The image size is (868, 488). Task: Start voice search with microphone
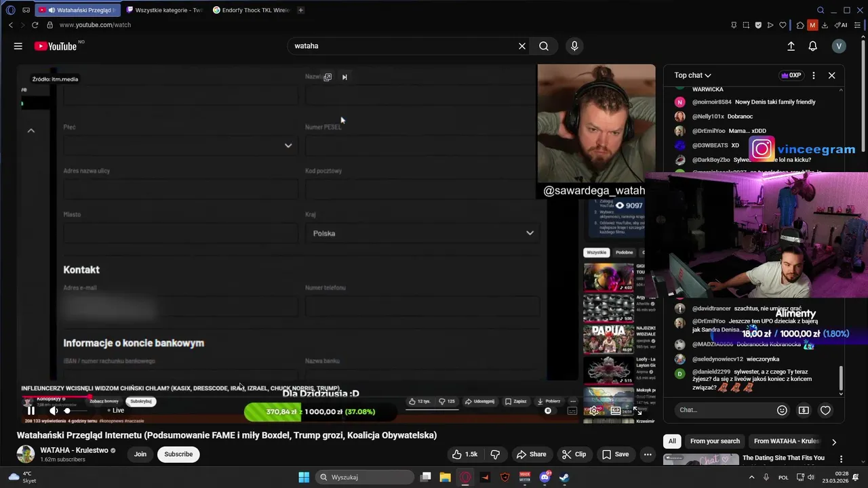click(x=574, y=46)
